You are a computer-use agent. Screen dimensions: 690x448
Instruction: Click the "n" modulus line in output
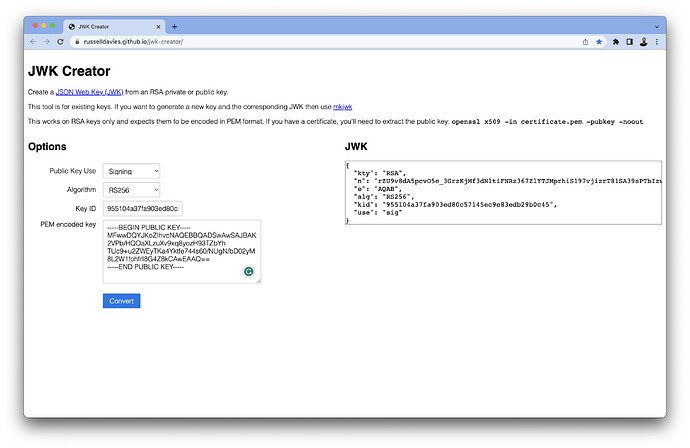coord(507,181)
